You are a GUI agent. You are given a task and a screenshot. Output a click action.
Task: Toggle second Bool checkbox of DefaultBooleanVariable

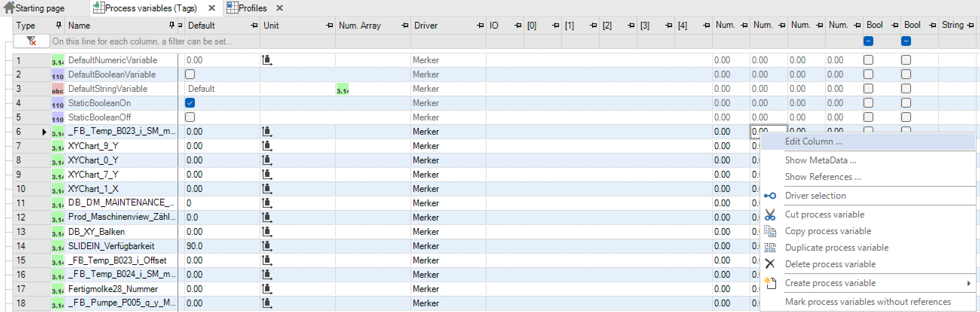coord(906,75)
